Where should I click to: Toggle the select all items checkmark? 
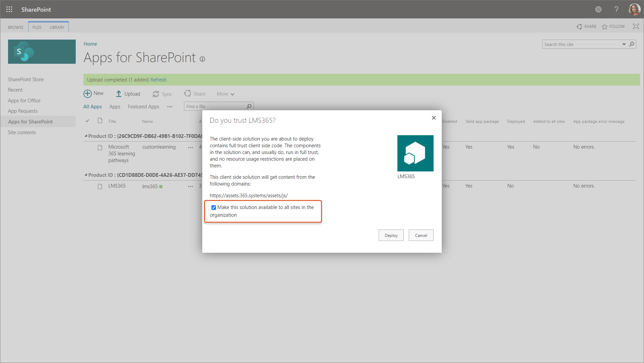click(87, 121)
